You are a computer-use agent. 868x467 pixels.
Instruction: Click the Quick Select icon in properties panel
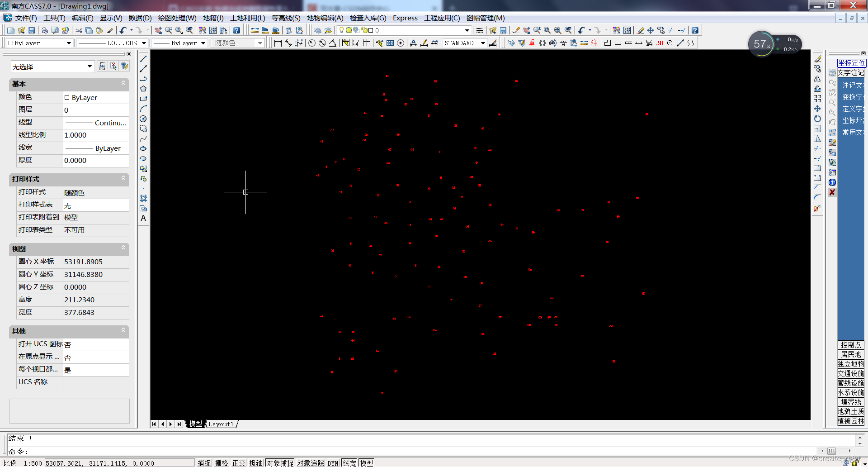click(124, 66)
